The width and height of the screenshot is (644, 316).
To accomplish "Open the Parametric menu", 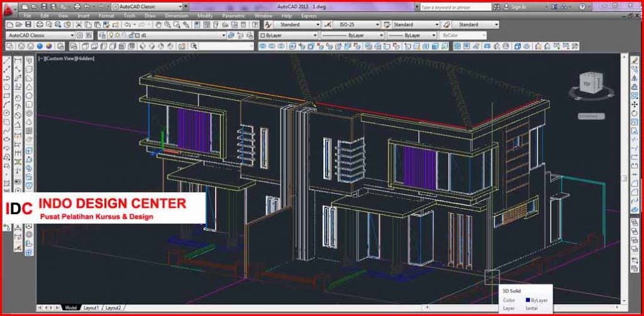I will (233, 16).
